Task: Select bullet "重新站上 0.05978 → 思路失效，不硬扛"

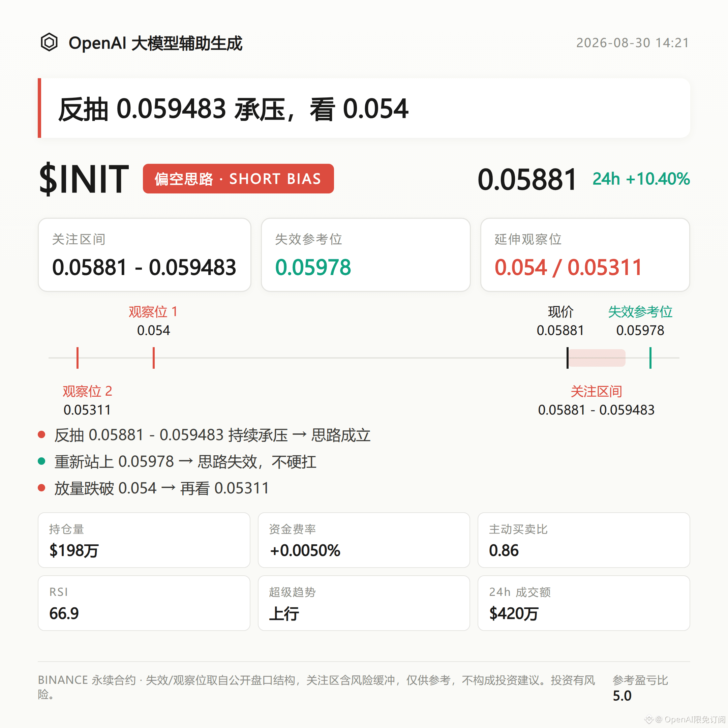Action: pyautogui.click(x=185, y=462)
